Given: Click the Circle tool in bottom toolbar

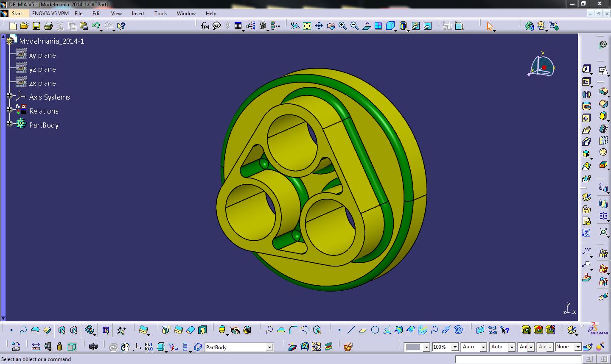Looking at the screenshot, I should (375, 330).
